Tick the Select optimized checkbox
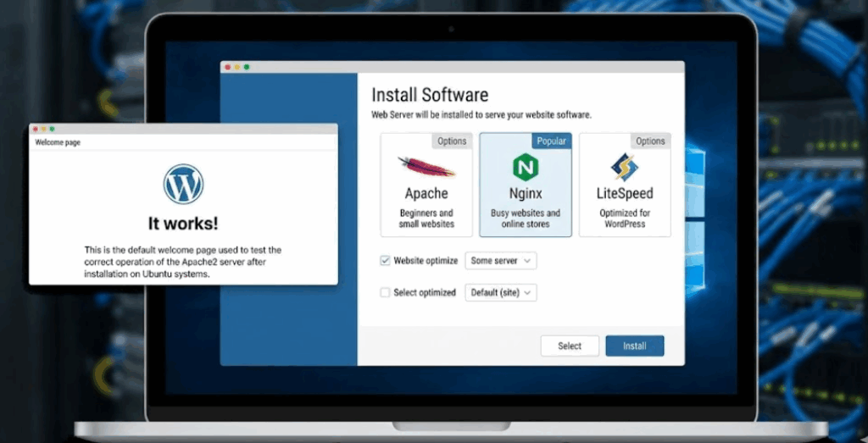 click(386, 292)
